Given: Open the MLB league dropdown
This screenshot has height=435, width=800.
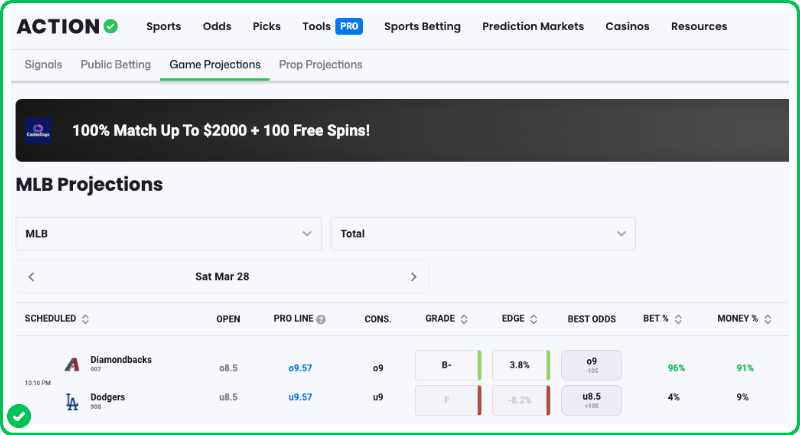Looking at the screenshot, I should pyautogui.click(x=168, y=234).
